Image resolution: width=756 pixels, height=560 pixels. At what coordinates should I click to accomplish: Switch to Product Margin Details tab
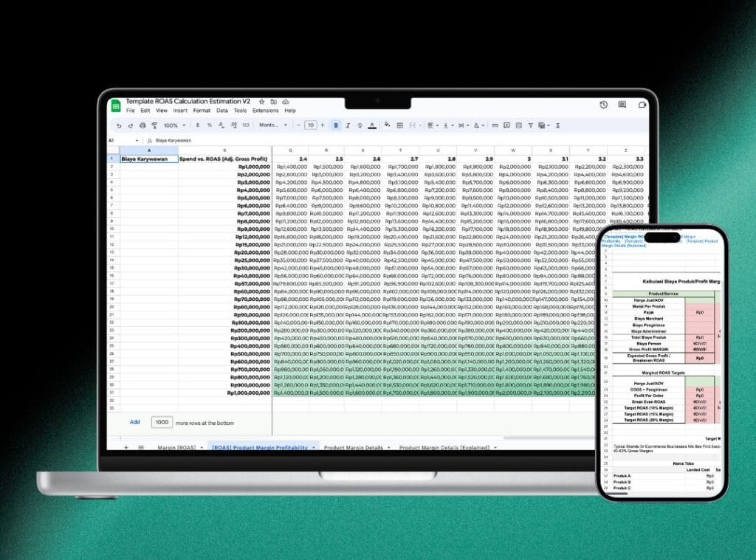click(x=353, y=447)
